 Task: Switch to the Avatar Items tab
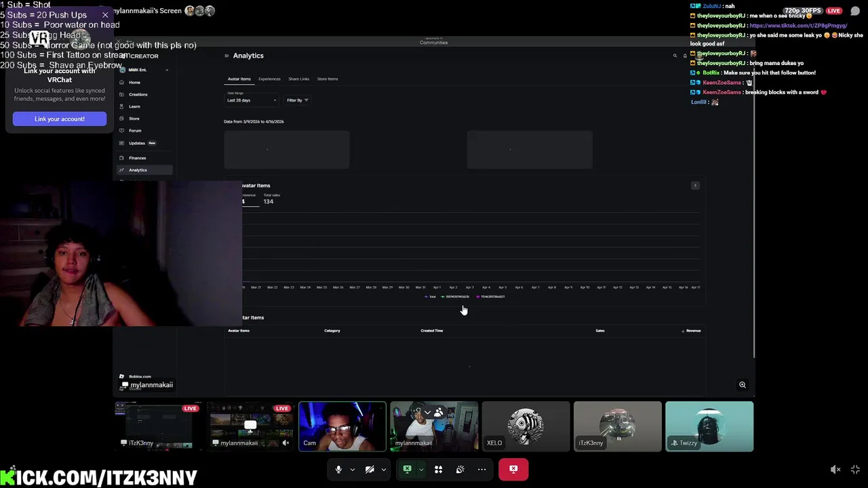pyautogui.click(x=239, y=79)
